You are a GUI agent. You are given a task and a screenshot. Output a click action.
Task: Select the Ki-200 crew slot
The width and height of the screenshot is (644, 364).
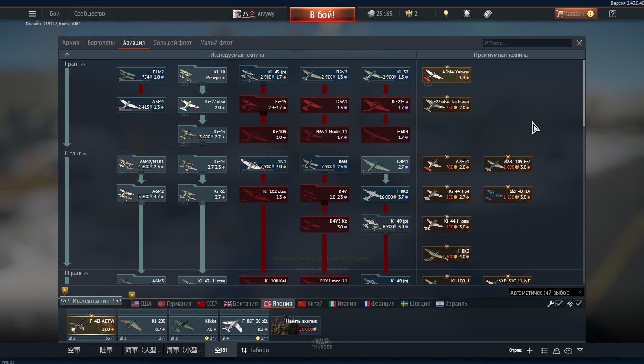tap(143, 325)
